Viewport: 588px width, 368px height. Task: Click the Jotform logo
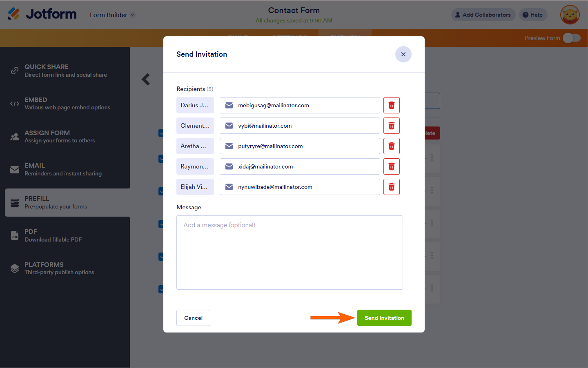[42, 14]
